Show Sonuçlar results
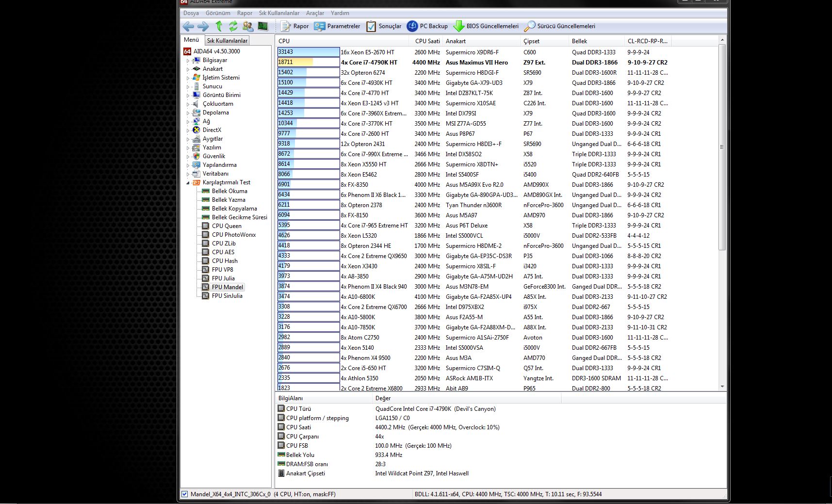The width and height of the screenshot is (832, 504). point(384,26)
